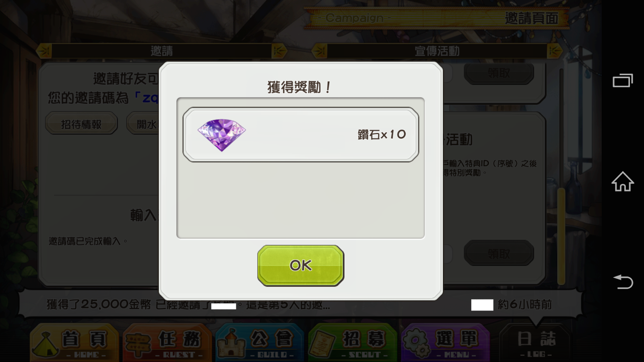The height and width of the screenshot is (362, 644).
Task: Click the upper 領取 claim button
Action: 499,73
